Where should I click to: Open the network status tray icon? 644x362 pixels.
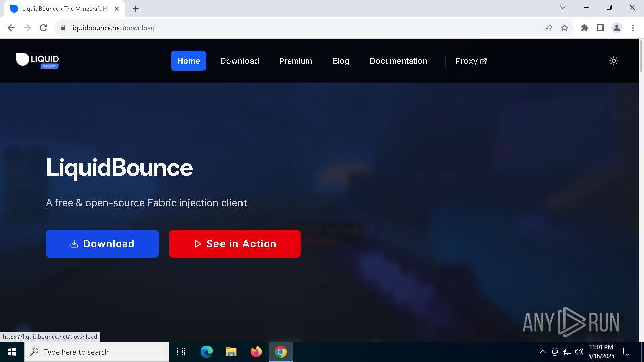pos(567,352)
